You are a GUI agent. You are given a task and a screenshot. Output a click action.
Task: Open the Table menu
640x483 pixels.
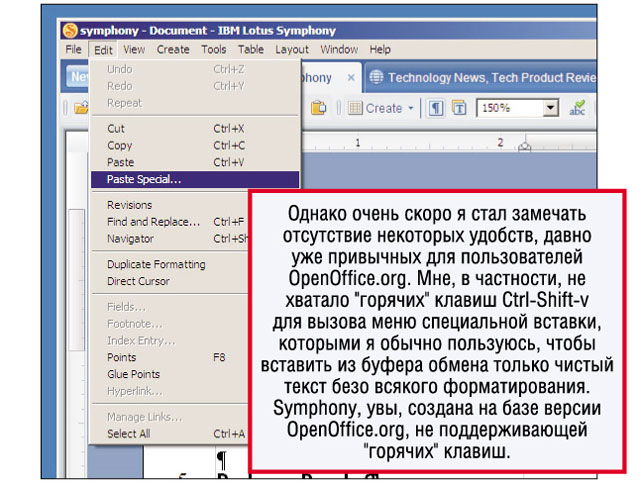click(x=251, y=50)
